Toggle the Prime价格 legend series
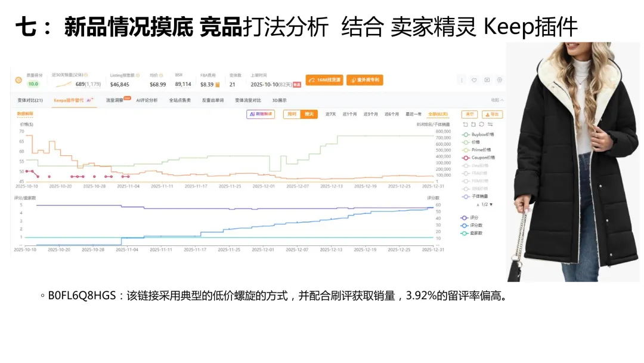This screenshot has height=363, width=644. [x=476, y=150]
